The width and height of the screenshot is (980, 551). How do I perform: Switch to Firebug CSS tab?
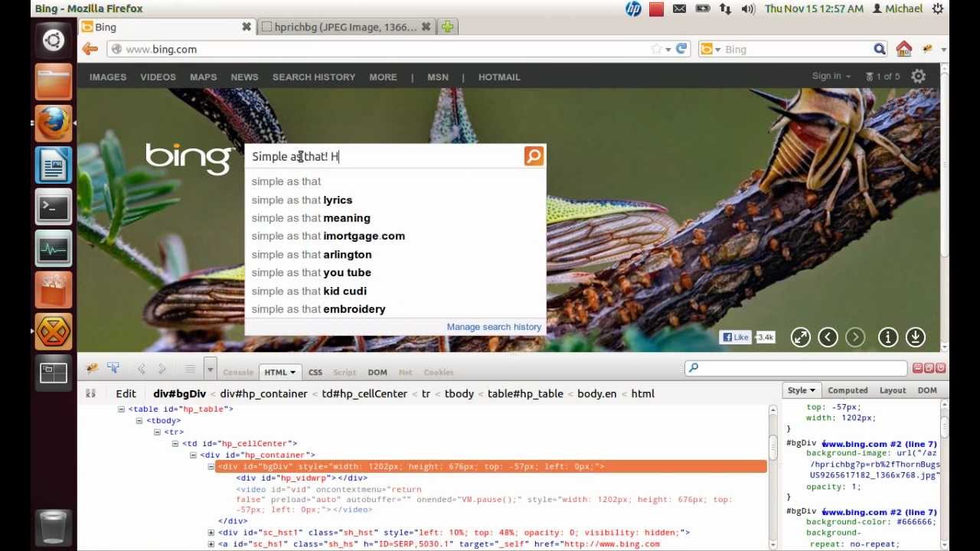tap(315, 372)
